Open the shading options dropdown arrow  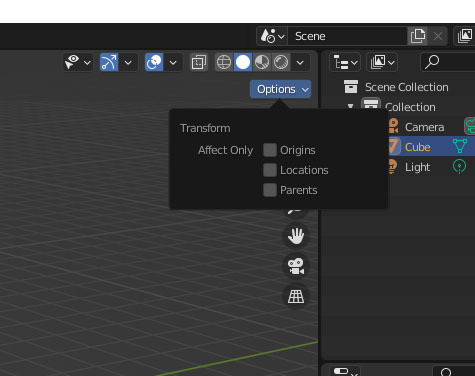(x=300, y=62)
